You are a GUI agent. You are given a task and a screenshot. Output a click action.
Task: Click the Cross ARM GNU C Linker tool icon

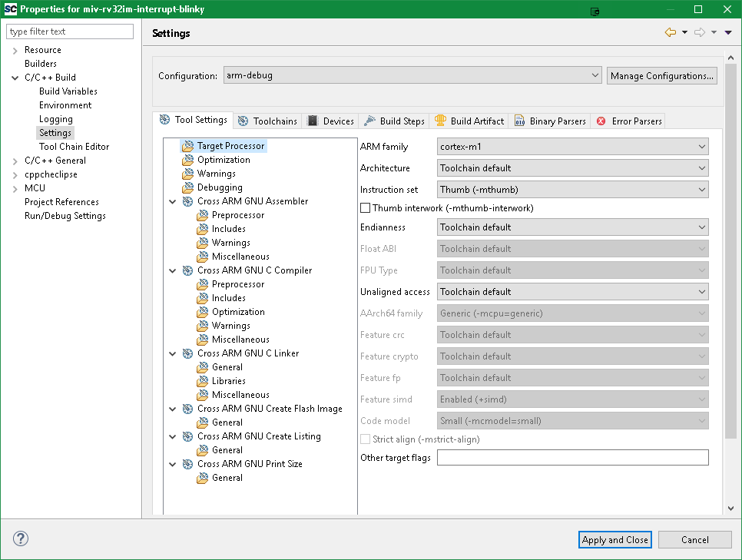point(188,353)
